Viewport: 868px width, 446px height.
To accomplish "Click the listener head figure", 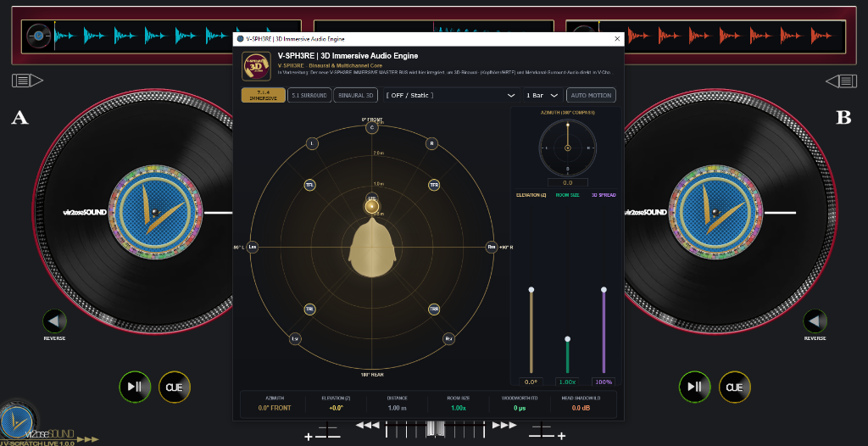I will pos(372,248).
